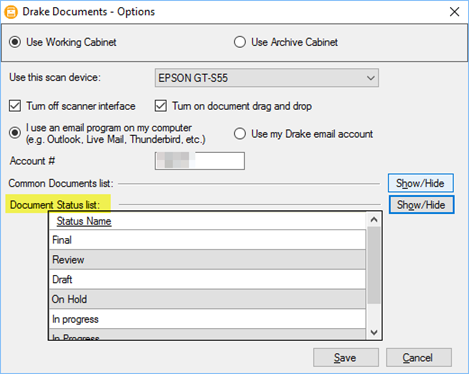Viewport: 469px width, 374px height.
Task: Toggle Turn off scanner interface checkbox
Action: [15, 106]
